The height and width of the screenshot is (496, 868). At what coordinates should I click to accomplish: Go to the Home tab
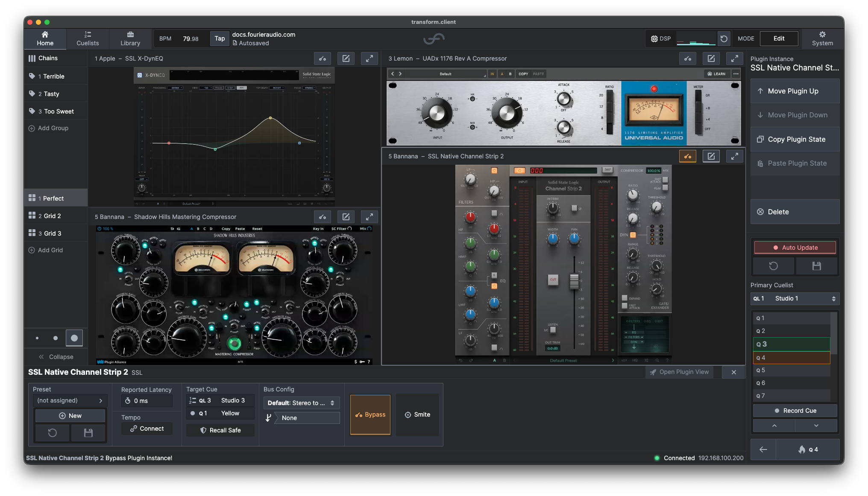[x=45, y=38]
